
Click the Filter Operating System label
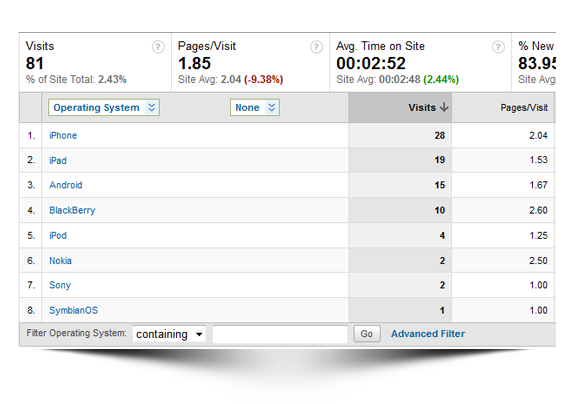pyautogui.click(x=76, y=333)
